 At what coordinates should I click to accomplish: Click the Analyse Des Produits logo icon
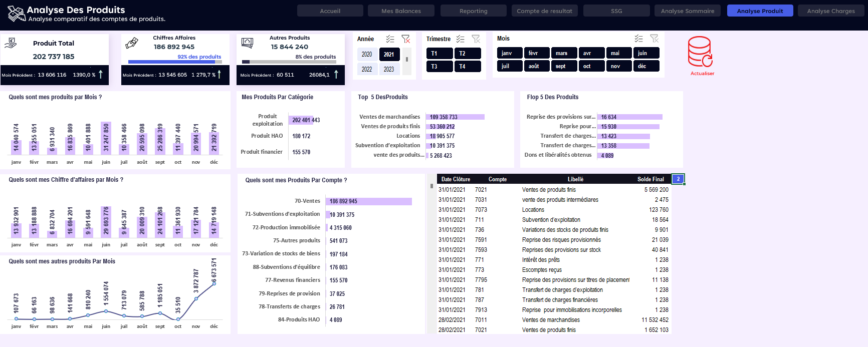point(17,14)
